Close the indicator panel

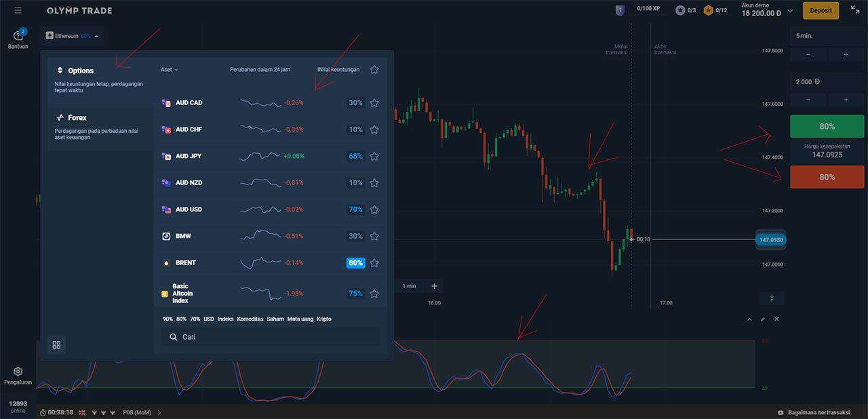(x=776, y=319)
